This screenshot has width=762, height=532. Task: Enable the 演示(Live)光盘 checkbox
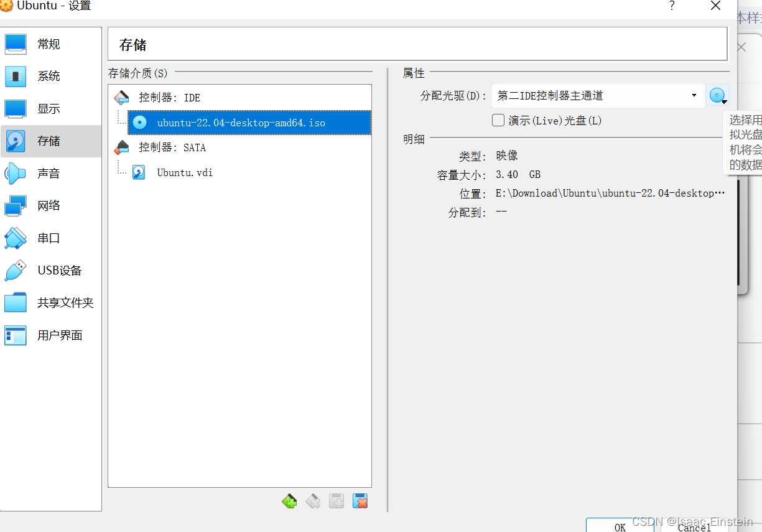[x=498, y=120]
